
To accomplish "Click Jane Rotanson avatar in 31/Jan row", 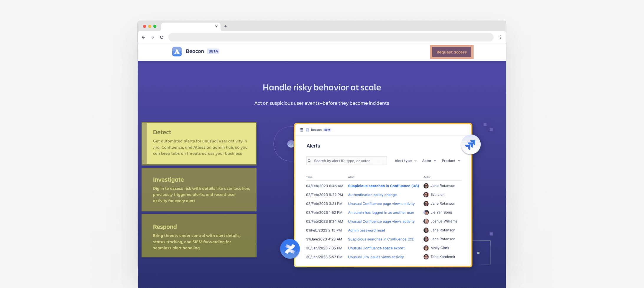I will [x=426, y=239].
